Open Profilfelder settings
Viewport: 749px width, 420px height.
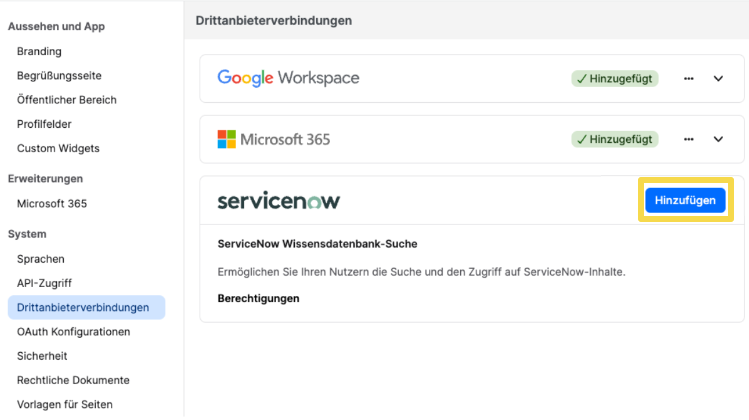point(44,124)
